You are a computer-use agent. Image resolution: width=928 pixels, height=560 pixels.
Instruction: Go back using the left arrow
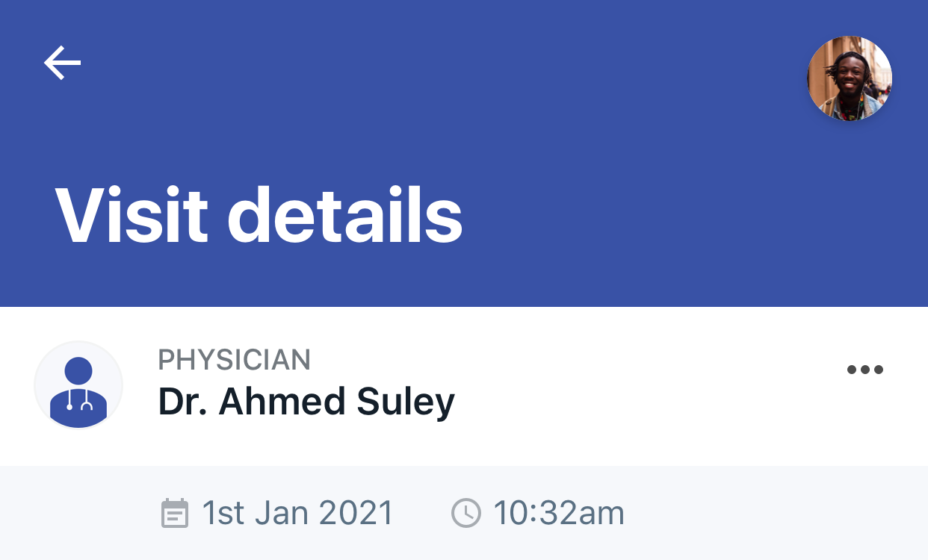[62, 63]
